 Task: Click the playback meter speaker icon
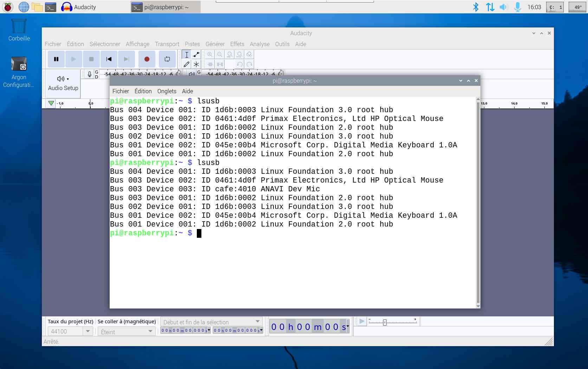pyautogui.click(x=192, y=74)
